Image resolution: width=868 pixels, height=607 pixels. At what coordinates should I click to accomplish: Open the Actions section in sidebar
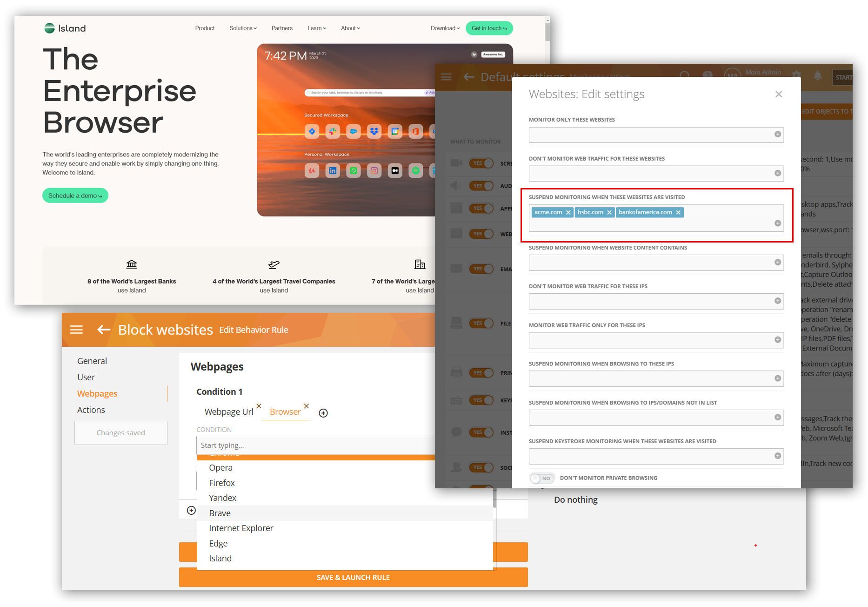(91, 410)
